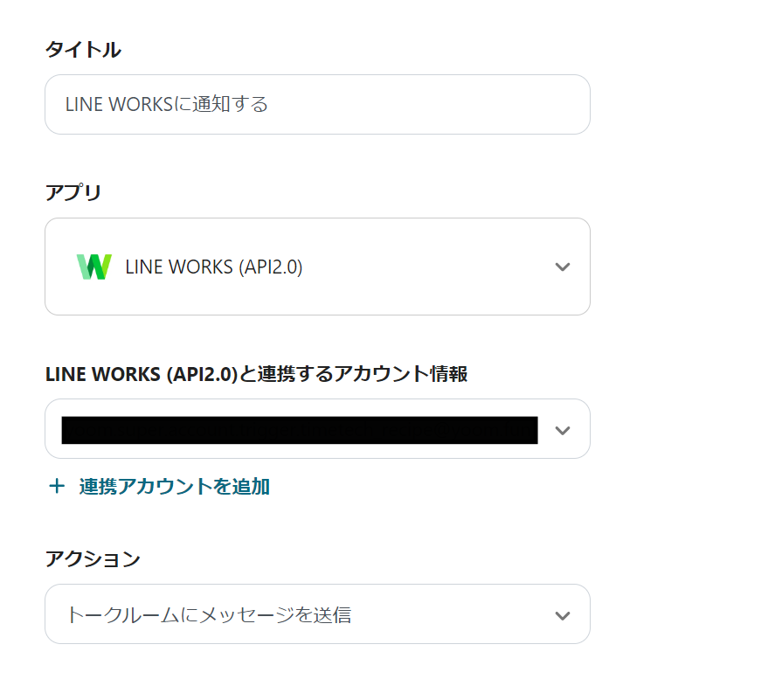Click the アプリ field label
782x700 pixels.
73,192
